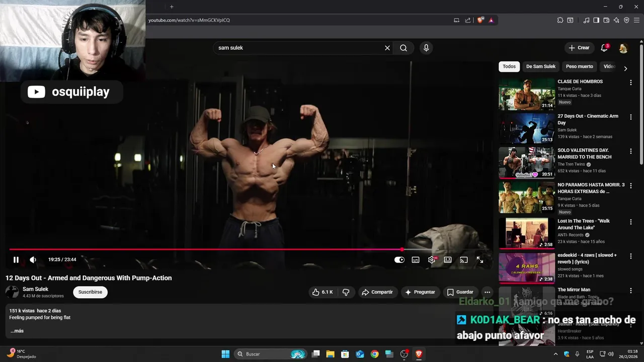This screenshot has width=644, height=362.
Task: Open Brave VPN shield icon
Action: point(626,20)
